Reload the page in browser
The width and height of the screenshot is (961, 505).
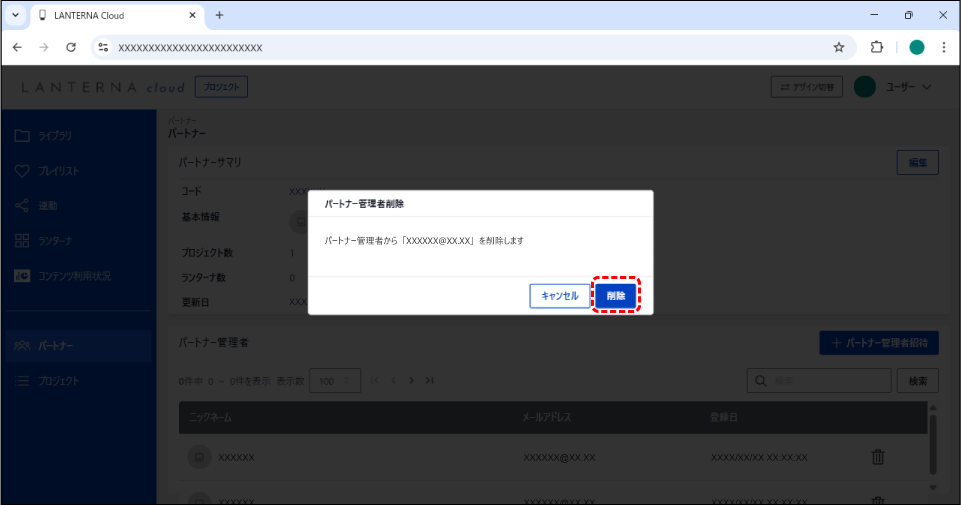[x=71, y=47]
